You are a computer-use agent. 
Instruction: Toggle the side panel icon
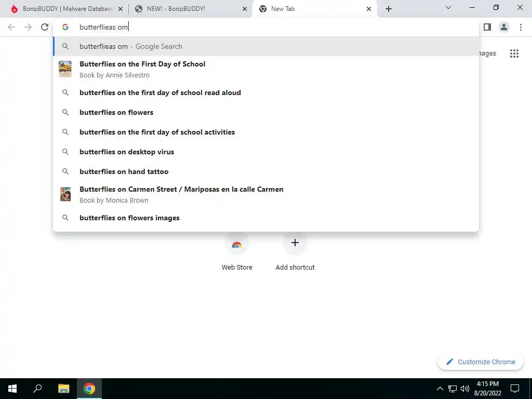click(487, 27)
